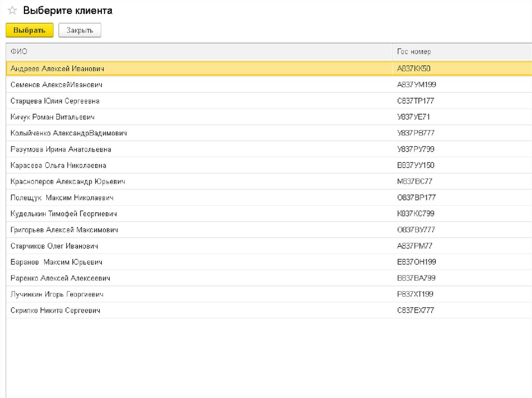Click the favorite star icon
Viewport: 532px width, 398px height.
(12, 11)
